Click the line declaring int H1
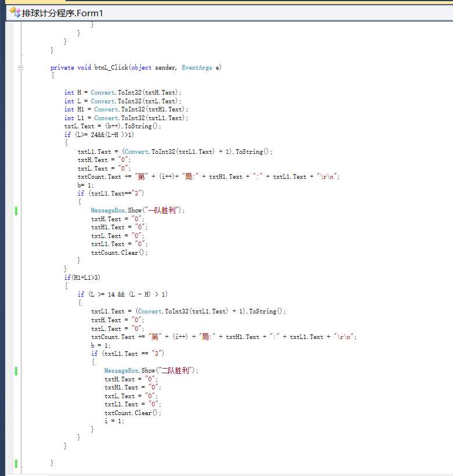 coord(126,109)
